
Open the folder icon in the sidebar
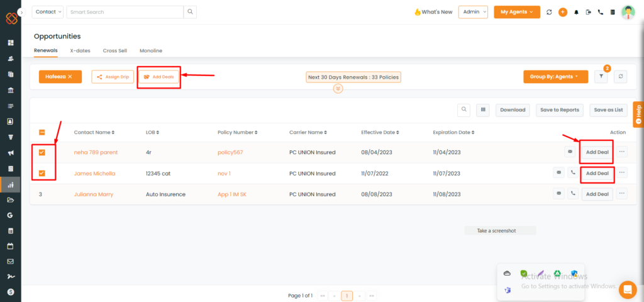click(x=11, y=199)
